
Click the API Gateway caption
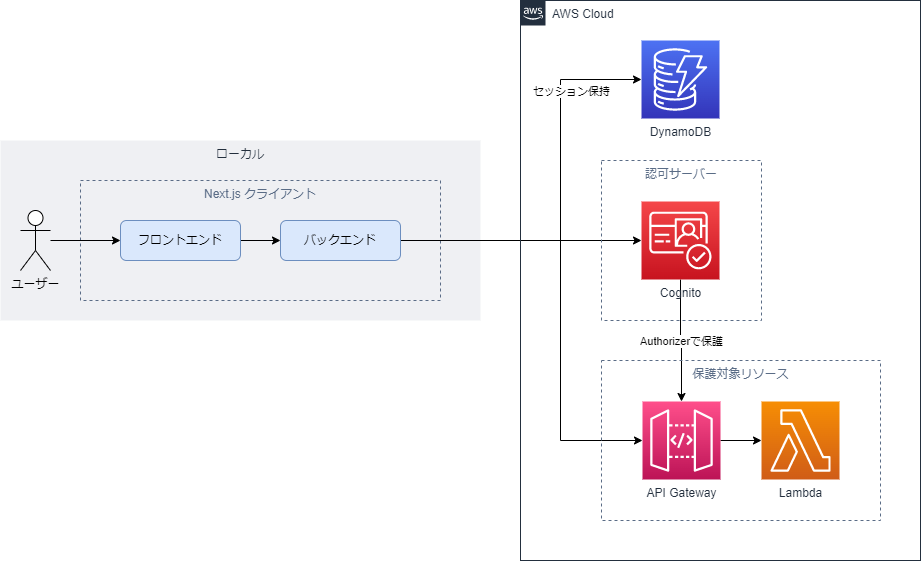tap(681, 493)
